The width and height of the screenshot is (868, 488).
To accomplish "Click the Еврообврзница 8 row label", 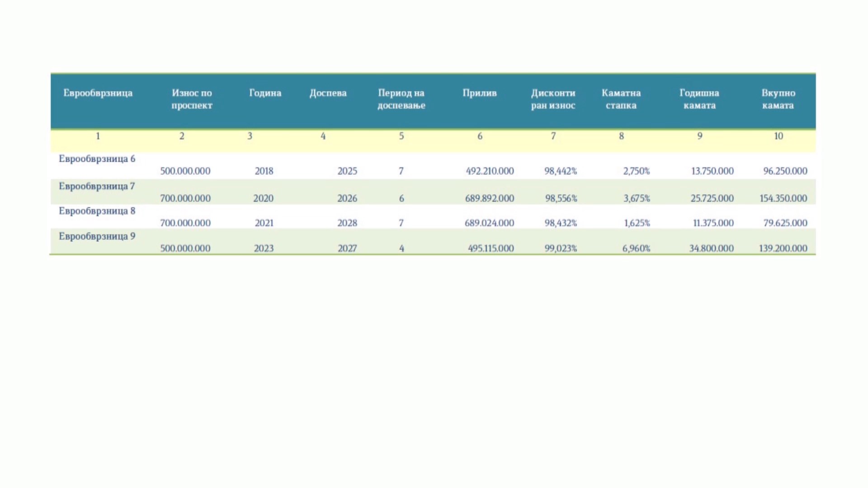I will (97, 211).
